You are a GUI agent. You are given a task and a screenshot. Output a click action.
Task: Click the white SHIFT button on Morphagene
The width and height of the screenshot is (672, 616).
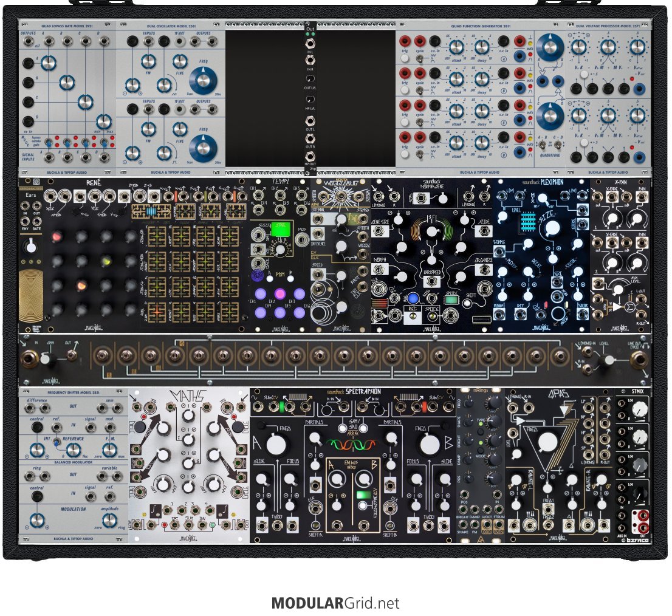pos(467,303)
